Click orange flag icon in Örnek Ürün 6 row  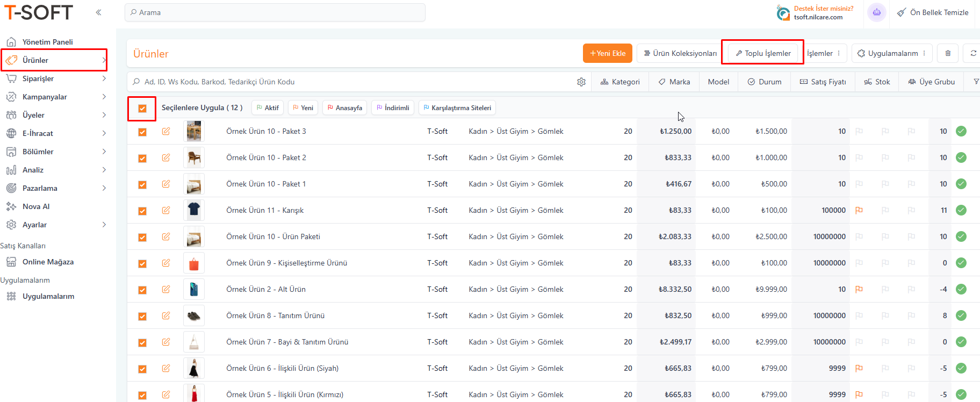point(859,368)
